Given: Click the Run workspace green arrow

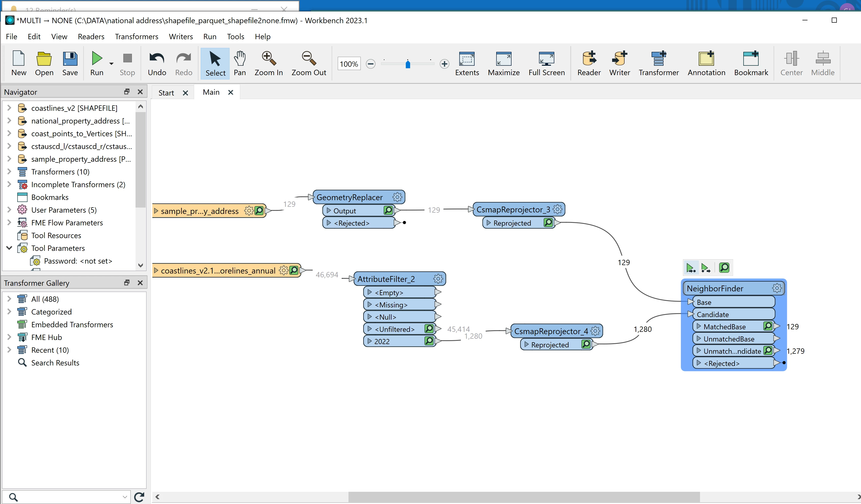Looking at the screenshot, I should [x=97, y=58].
